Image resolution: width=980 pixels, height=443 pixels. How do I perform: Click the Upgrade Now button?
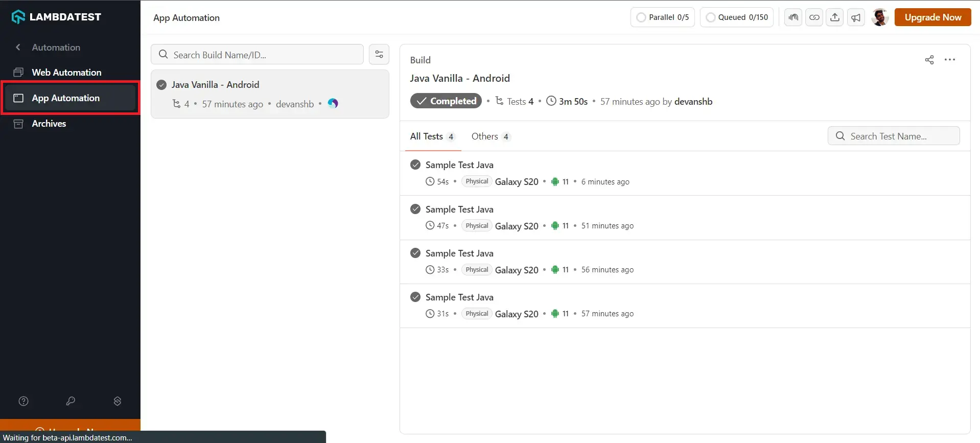click(x=933, y=17)
